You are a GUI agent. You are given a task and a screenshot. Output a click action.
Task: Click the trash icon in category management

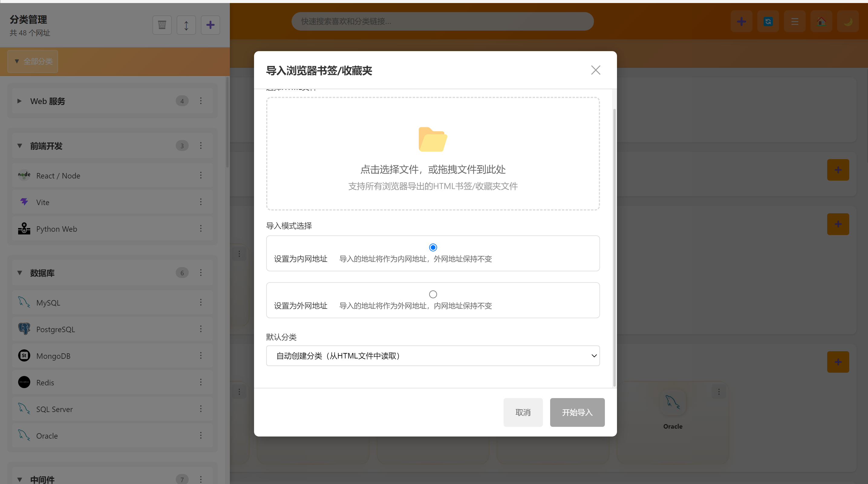coord(162,25)
